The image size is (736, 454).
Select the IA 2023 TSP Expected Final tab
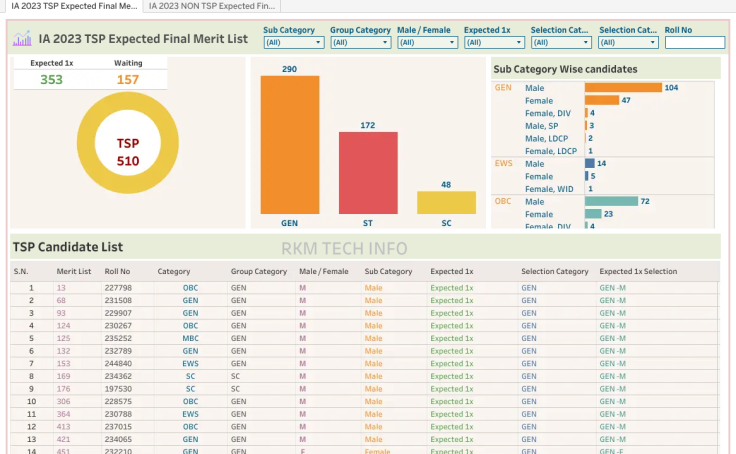(74, 6)
